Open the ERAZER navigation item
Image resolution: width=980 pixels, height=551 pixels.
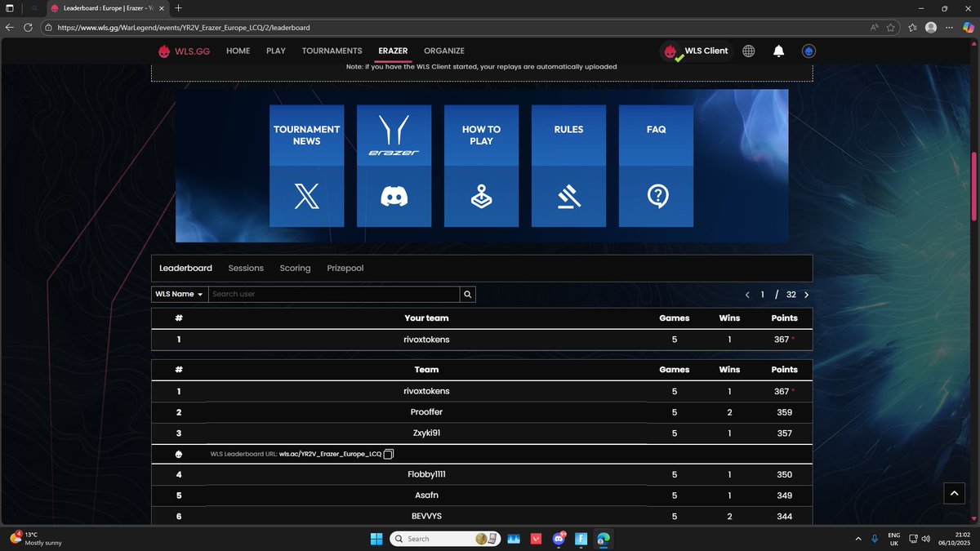point(393,51)
